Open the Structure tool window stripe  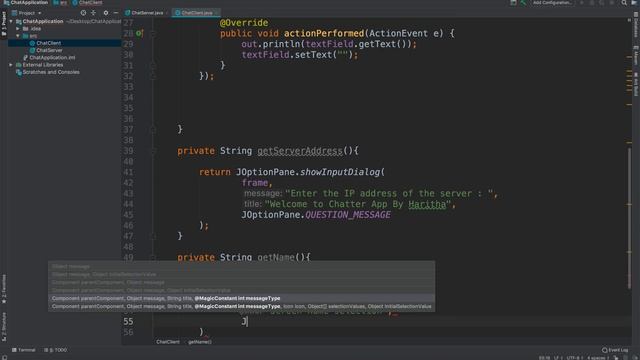coord(4,327)
